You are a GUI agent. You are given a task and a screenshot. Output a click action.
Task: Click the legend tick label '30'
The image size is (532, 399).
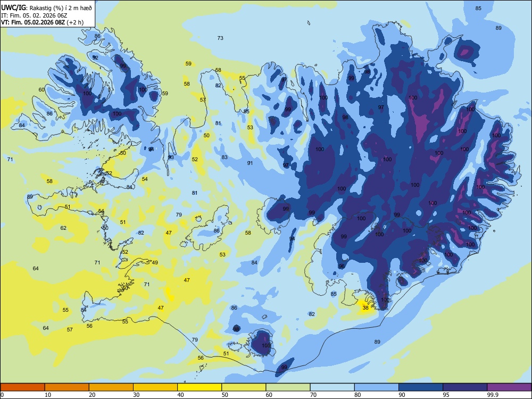click(x=136, y=395)
